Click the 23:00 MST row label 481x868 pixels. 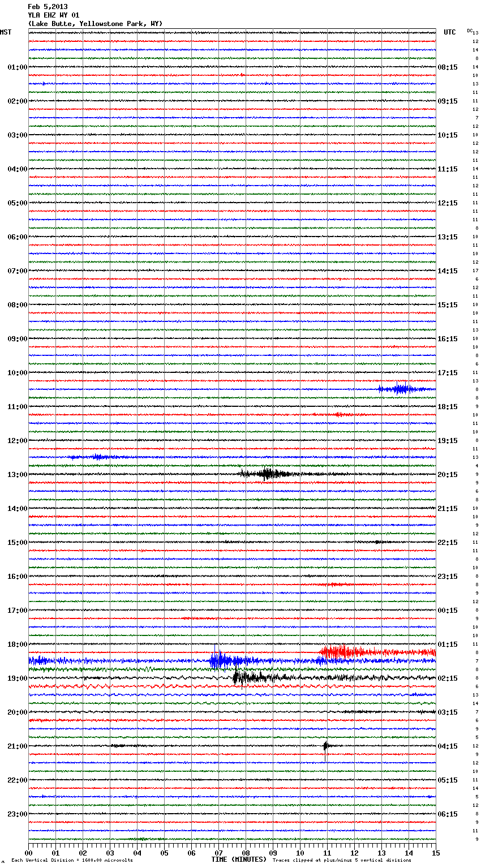[x=18, y=814]
